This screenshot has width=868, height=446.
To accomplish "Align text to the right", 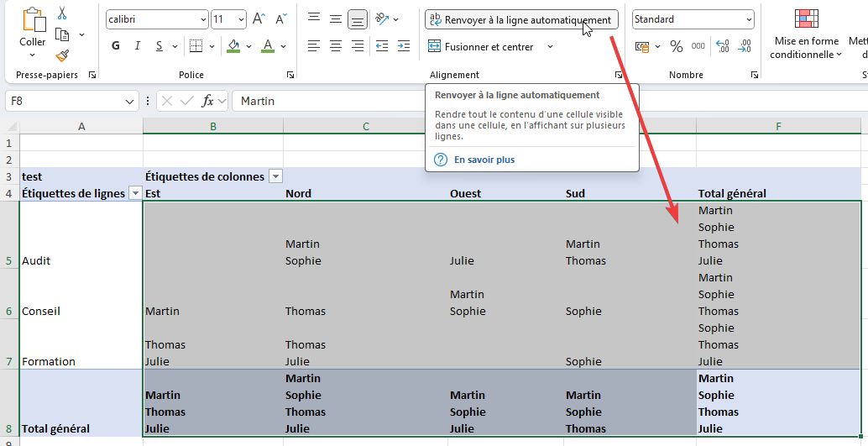I will (358, 46).
